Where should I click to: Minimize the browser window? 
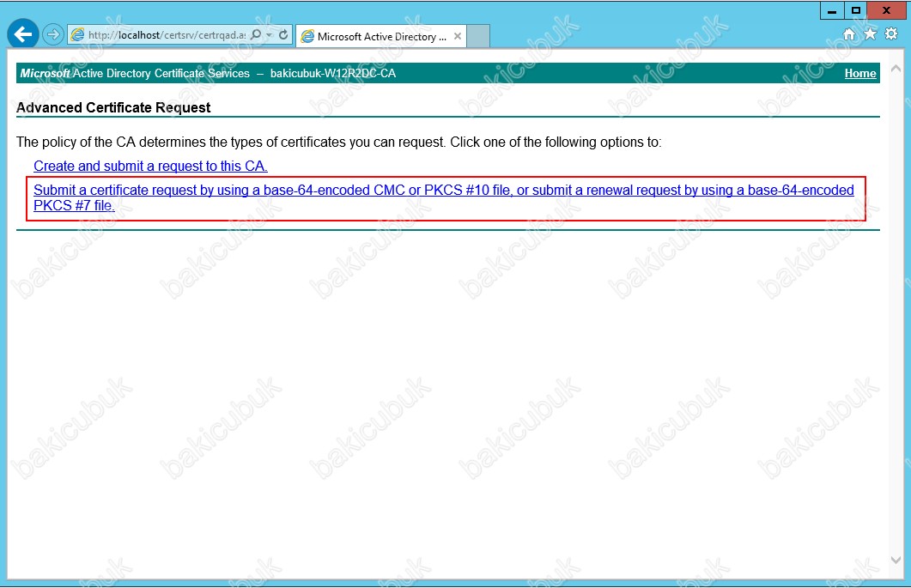832,10
